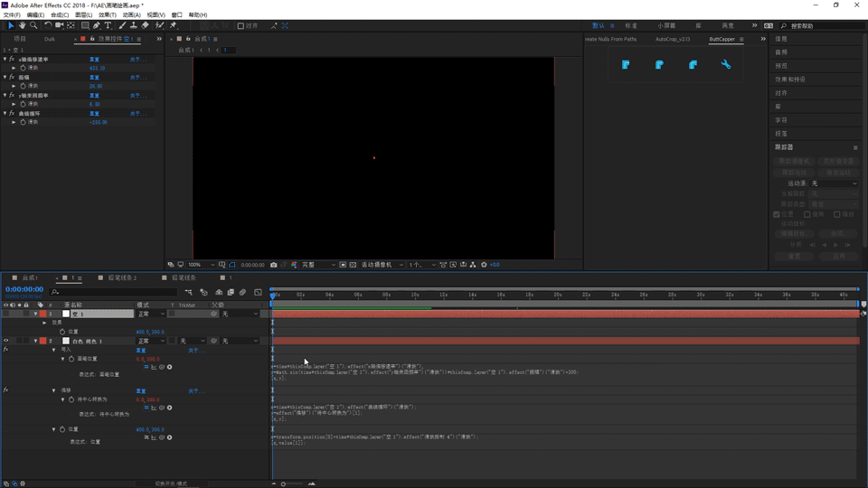Toggle stopwatch for 将中心转换为 property
Viewport: 868px width, 488px height.
[x=71, y=399]
